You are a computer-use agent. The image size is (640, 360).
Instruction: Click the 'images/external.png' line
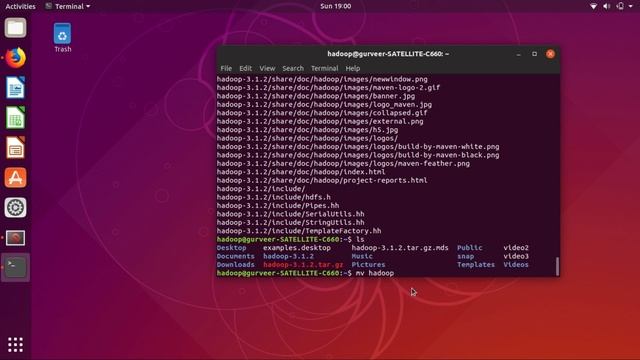pos(320,121)
